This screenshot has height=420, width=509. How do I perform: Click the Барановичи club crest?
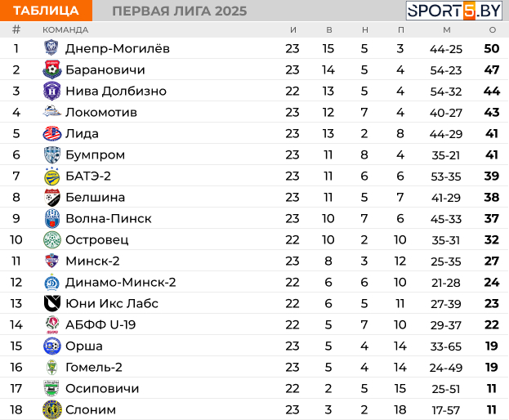pos(52,69)
